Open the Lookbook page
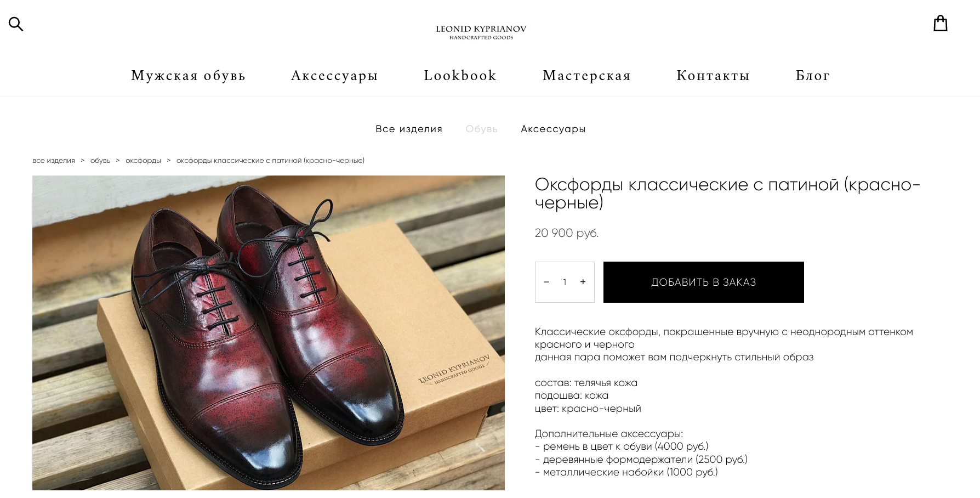The image size is (980, 498). click(460, 76)
